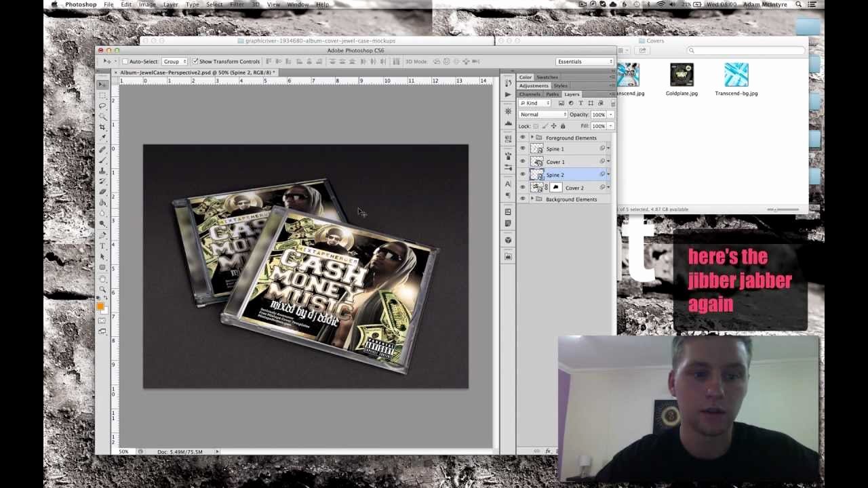Viewport: 868px width, 488px height.
Task: Select the Cover 1 layer name
Action: coord(555,162)
